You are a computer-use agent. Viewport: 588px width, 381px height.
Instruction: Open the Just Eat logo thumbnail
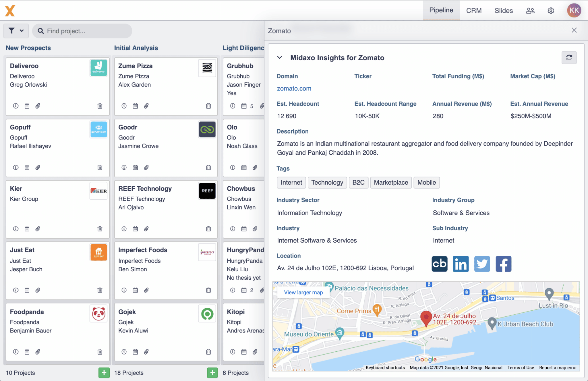(98, 252)
